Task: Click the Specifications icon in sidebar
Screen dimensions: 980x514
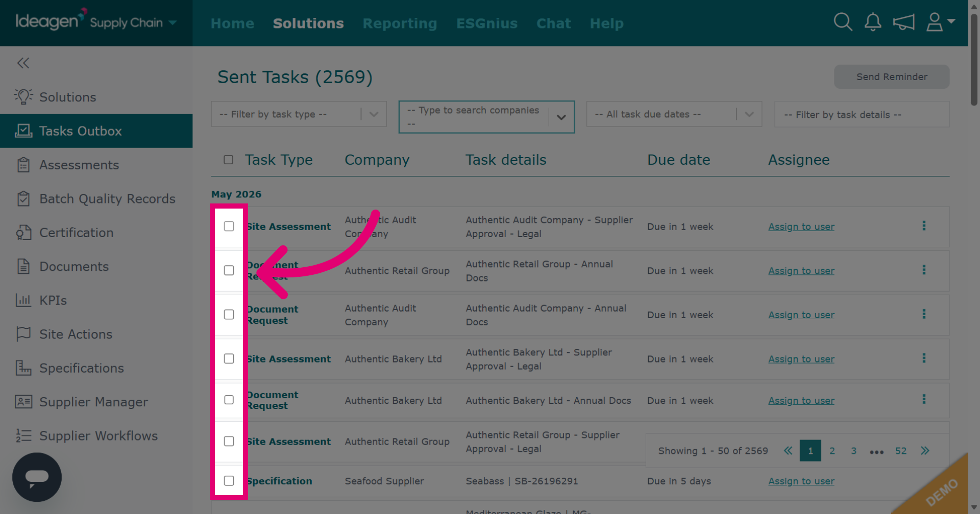Action: click(23, 368)
